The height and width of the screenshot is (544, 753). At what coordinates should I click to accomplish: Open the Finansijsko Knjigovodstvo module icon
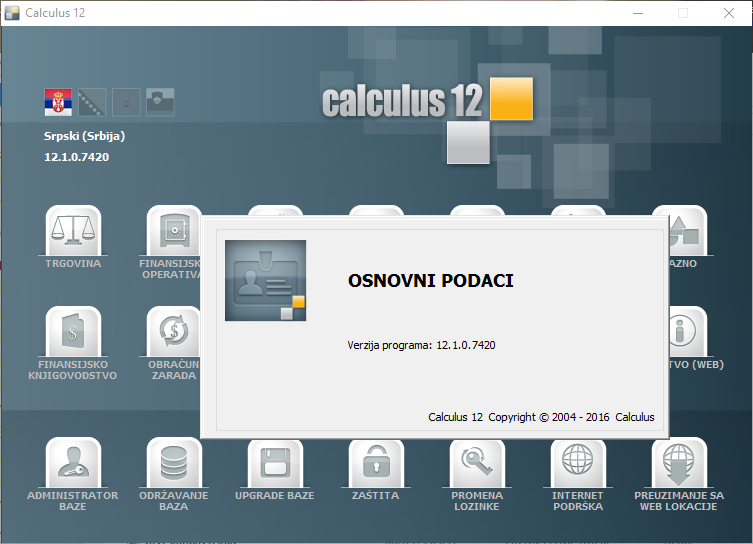pos(73,332)
